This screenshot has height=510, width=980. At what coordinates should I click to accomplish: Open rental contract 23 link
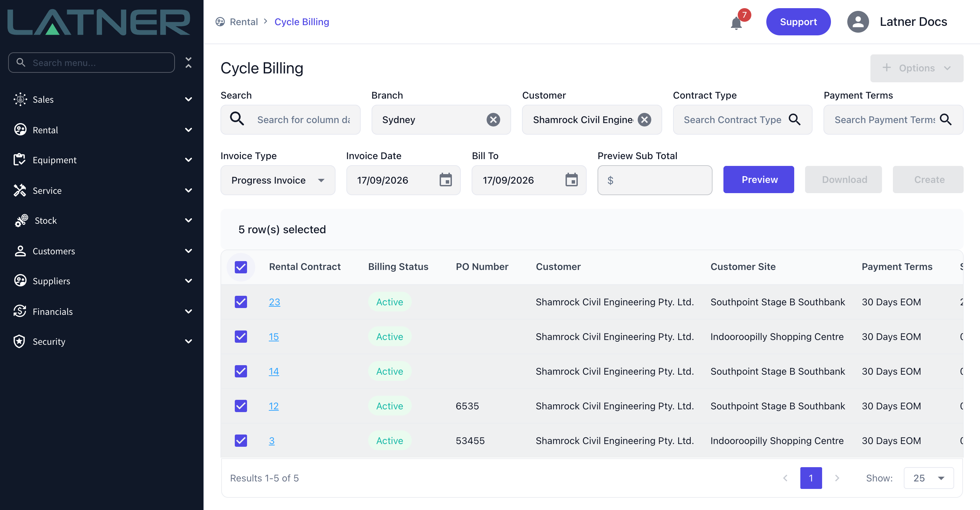click(x=274, y=302)
